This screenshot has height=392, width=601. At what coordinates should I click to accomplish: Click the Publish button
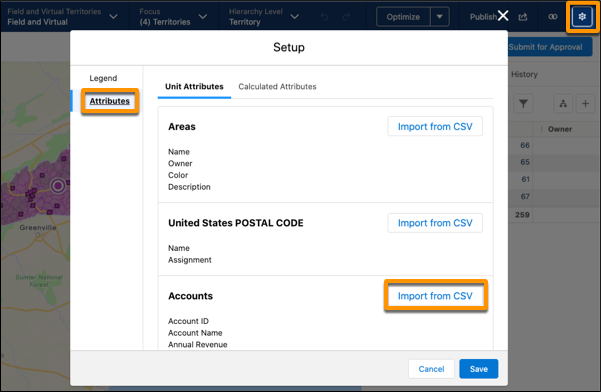483,17
